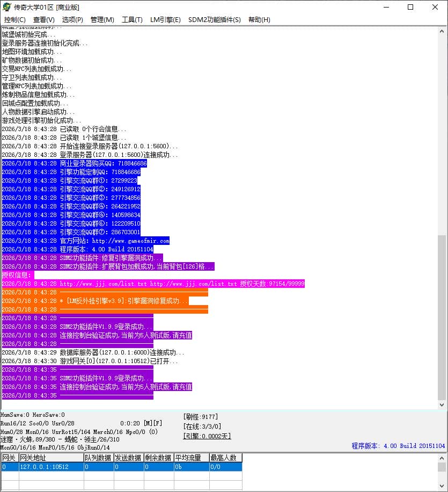448x492 pixels.
Task: Click 扩展背包加载成功 plugin log line
Action: point(108,267)
